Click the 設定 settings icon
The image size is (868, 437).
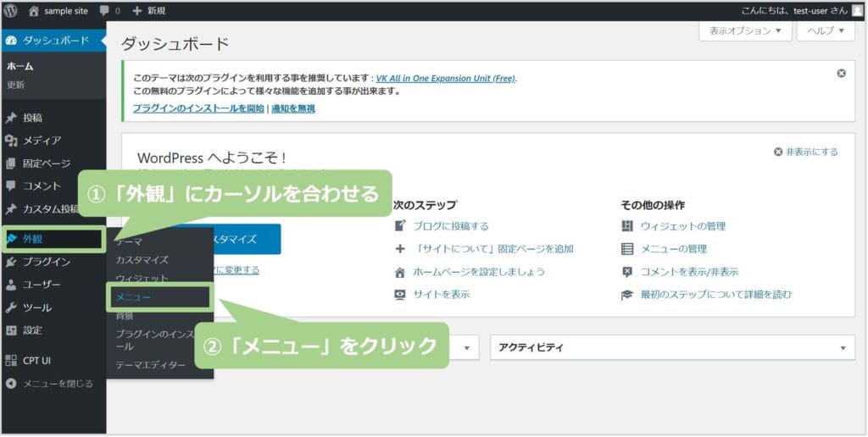point(11,330)
